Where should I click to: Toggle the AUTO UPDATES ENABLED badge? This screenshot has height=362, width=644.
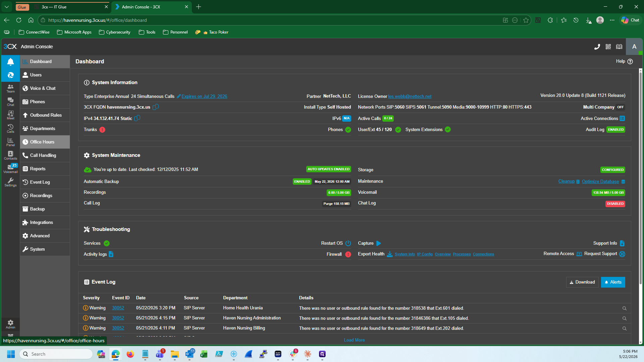328,169
